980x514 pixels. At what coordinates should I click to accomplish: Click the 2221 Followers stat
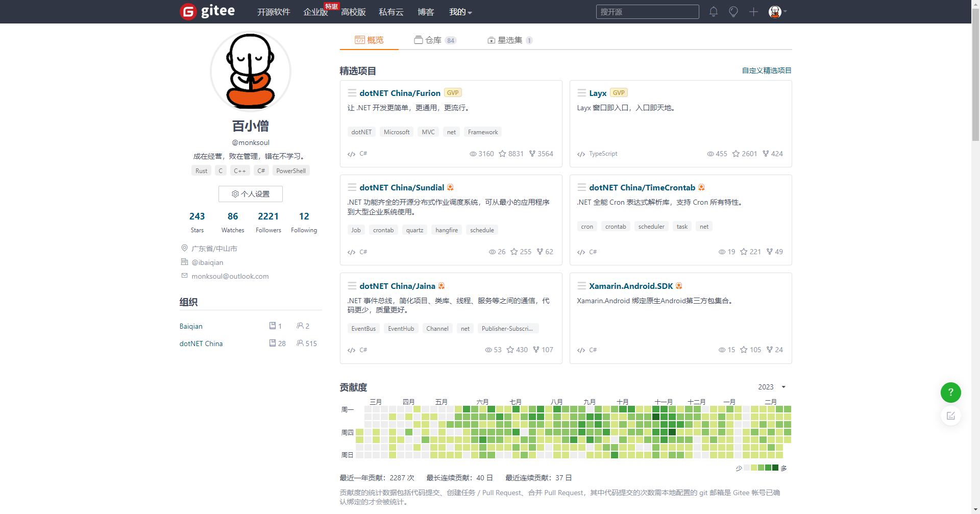click(x=268, y=223)
